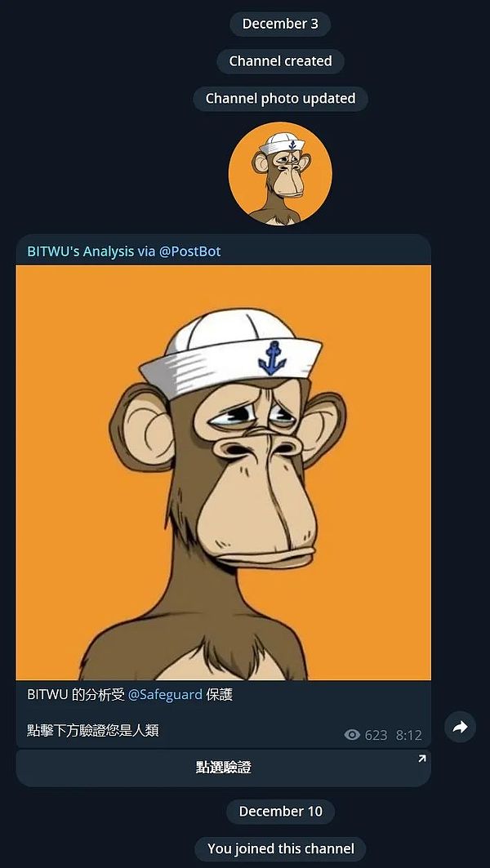The image size is (490, 868).
Task: Open the circular channel photo of the ape
Action: [280, 173]
